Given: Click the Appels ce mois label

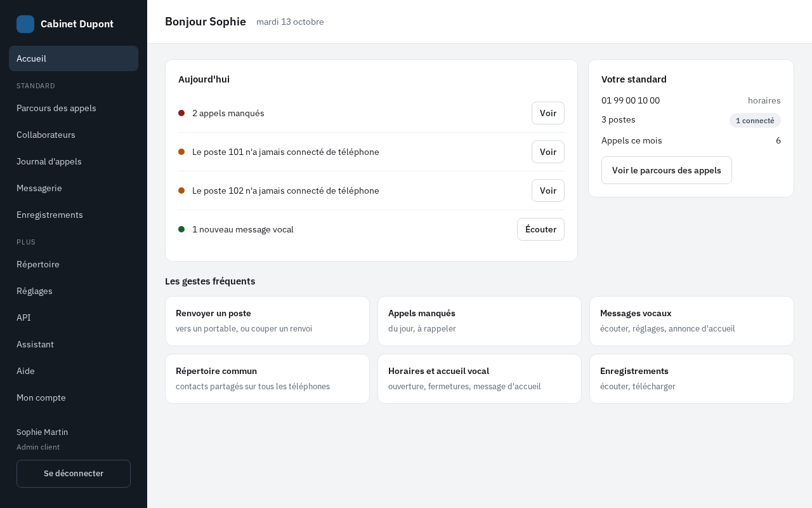Looking at the screenshot, I should pos(632,140).
